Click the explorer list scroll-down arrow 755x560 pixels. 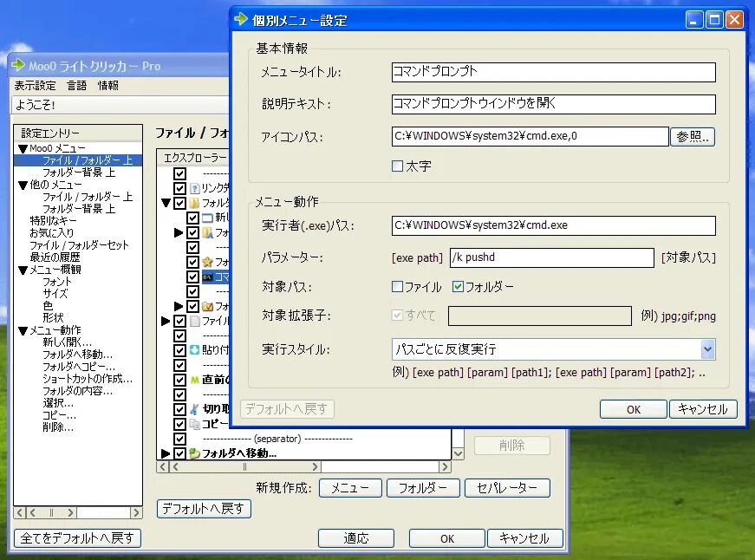point(458,453)
